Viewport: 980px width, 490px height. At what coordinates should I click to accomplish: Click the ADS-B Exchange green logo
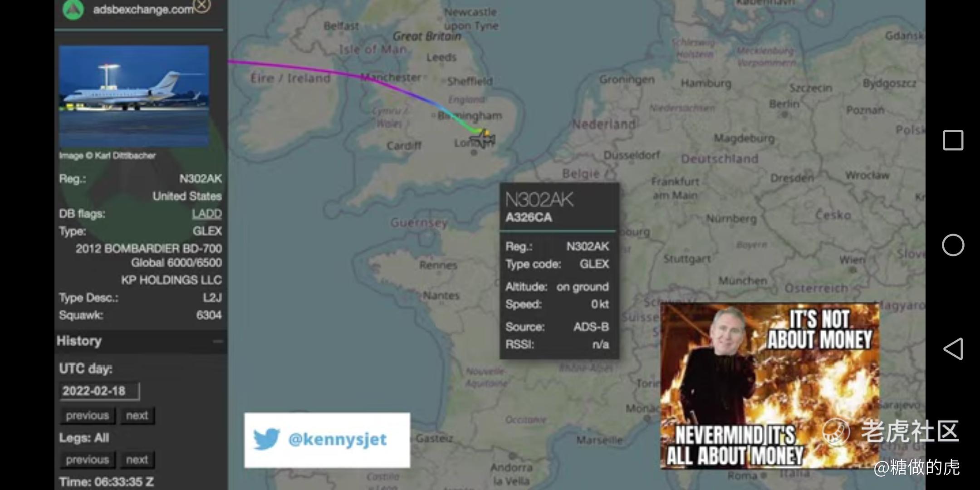[73, 10]
